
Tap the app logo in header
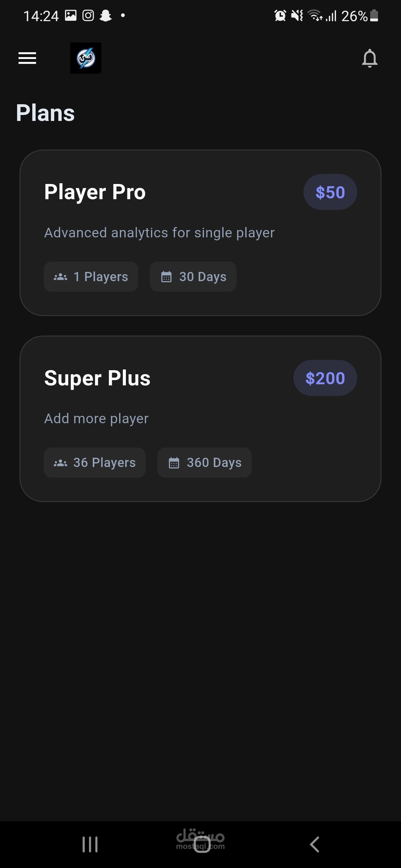(x=86, y=58)
